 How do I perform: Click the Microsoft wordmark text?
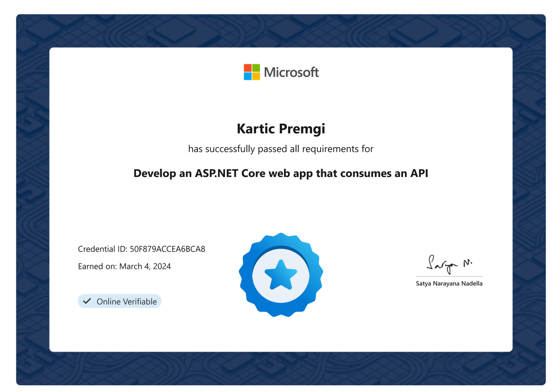(291, 72)
